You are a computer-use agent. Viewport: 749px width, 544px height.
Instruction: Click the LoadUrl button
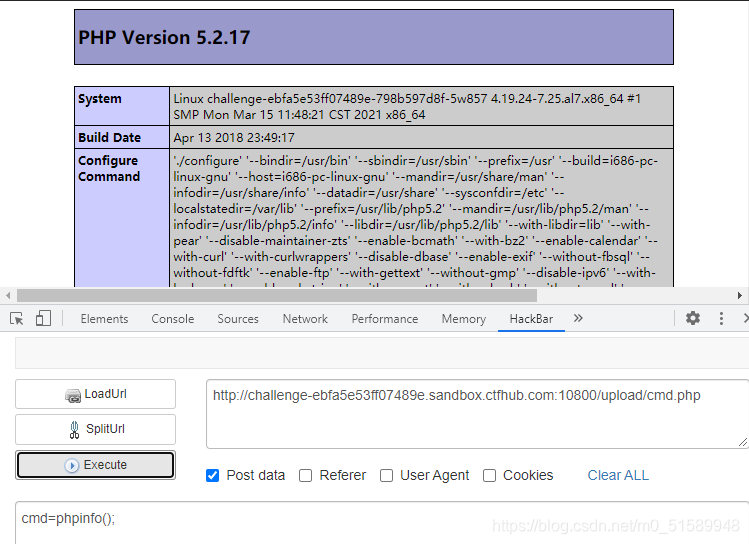(x=96, y=394)
